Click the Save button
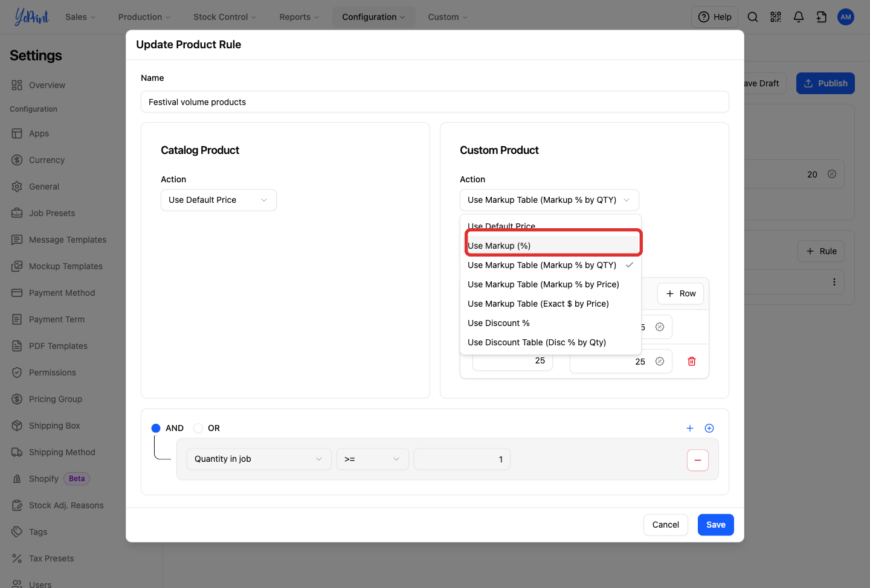 pyautogui.click(x=716, y=525)
